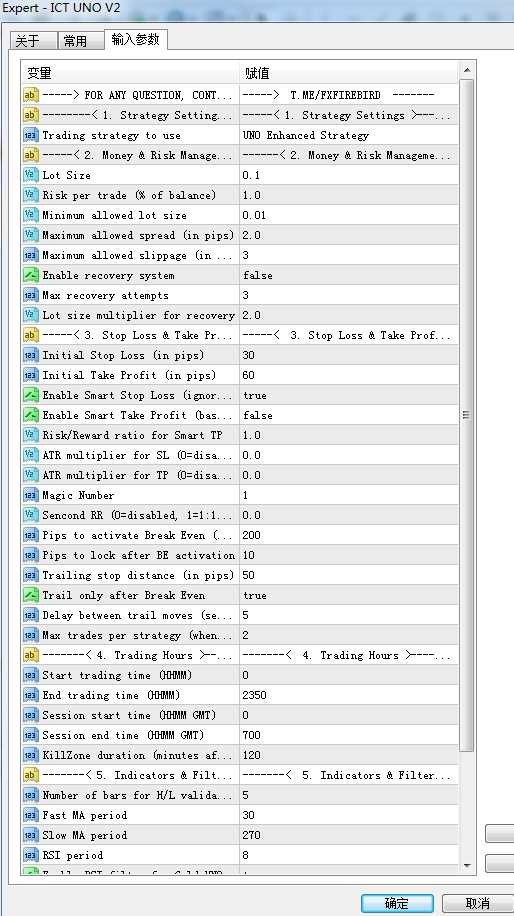This screenshot has width=514, height=916.
Task: Click the Trading strategy to use icon
Action: click(x=30, y=135)
